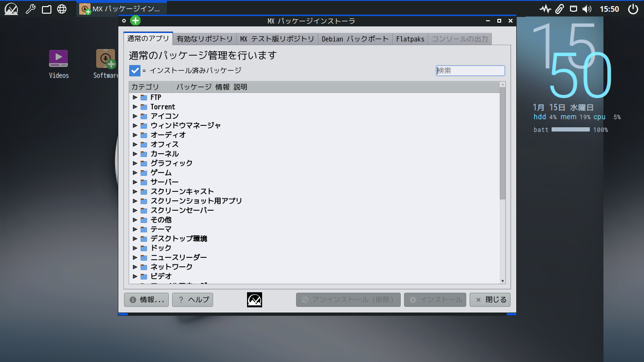Click the 情報 column header
The height and width of the screenshot is (362, 644).
click(x=223, y=87)
